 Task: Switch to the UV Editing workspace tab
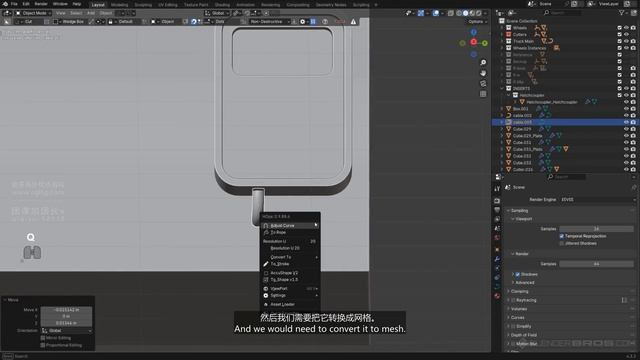[168, 5]
